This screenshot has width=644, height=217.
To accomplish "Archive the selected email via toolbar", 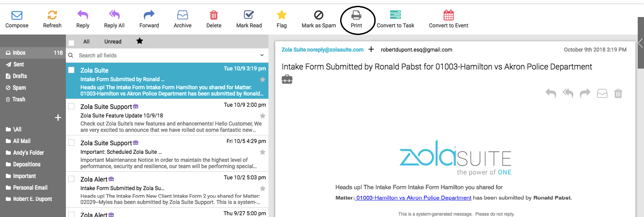I will click(x=182, y=15).
